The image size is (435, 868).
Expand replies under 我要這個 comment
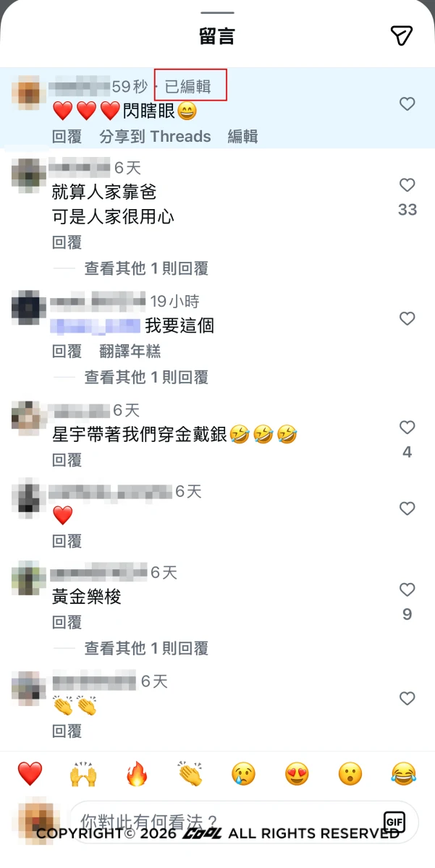tap(146, 377)
